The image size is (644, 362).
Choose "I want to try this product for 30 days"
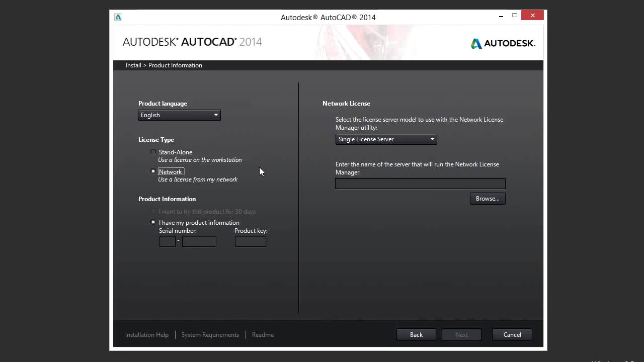point(153,212)
